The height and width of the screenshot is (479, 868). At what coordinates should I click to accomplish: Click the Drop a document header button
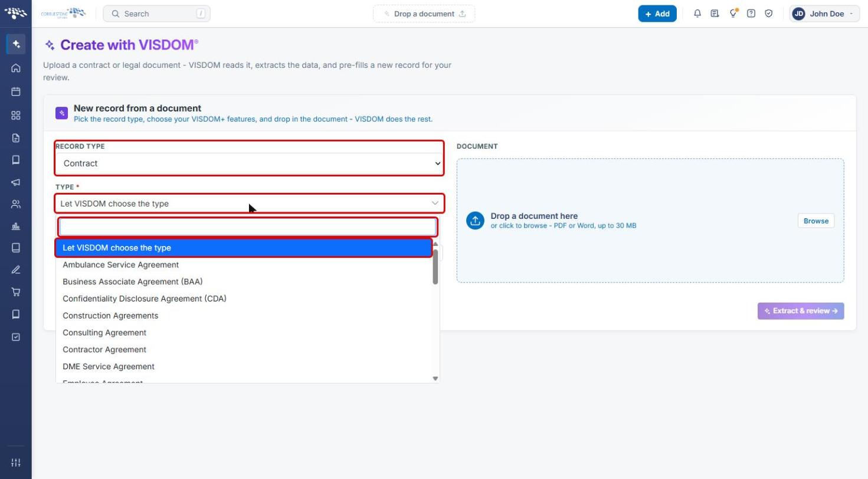(424, 14)
